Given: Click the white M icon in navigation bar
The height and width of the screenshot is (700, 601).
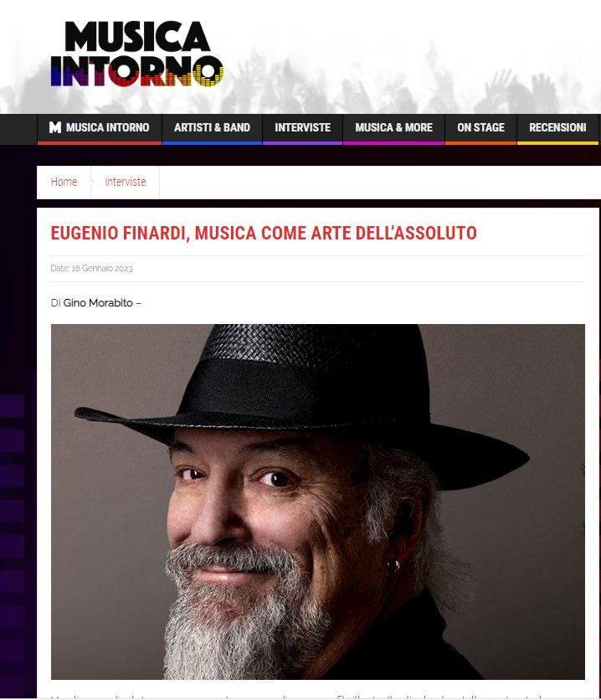Looking at the screenshot, I should click(55, 127).
